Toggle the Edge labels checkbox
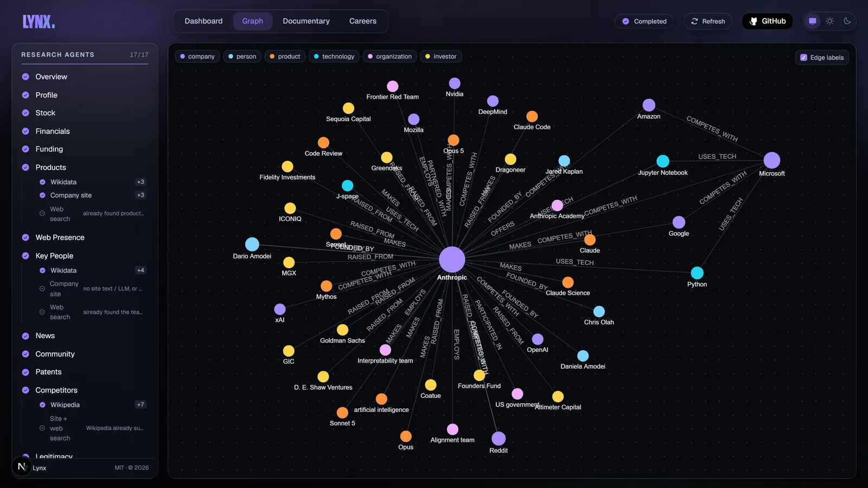The width and height of the screenshot is (868, 488). 804,58
